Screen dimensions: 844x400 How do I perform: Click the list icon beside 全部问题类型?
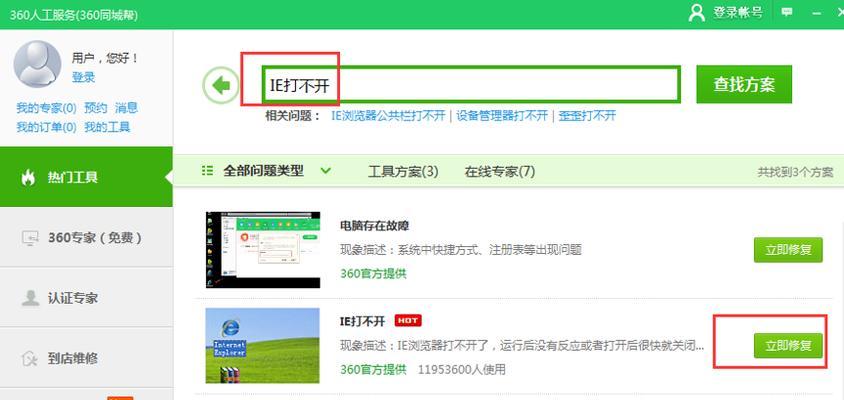207,171
